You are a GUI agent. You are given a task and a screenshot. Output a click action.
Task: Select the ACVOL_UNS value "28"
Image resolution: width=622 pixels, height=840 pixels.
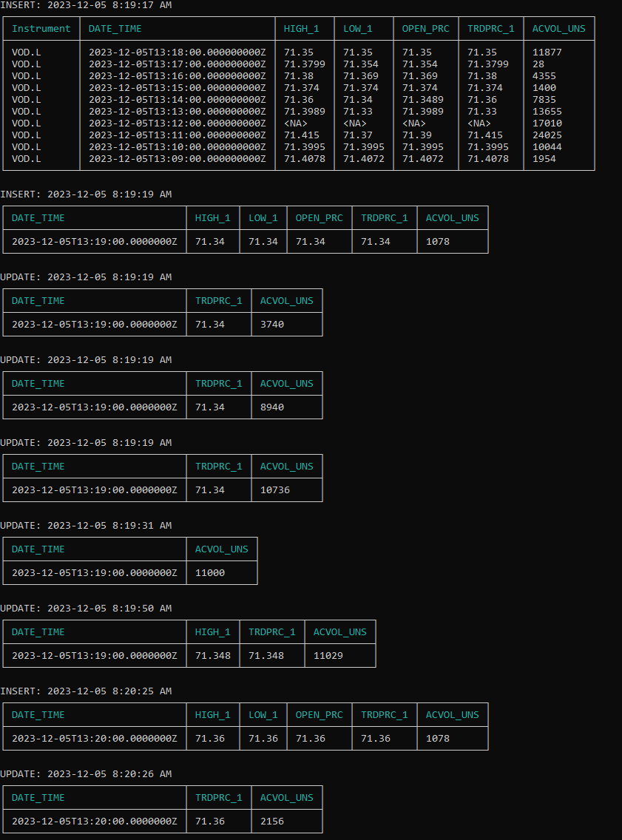click(538, 64)
